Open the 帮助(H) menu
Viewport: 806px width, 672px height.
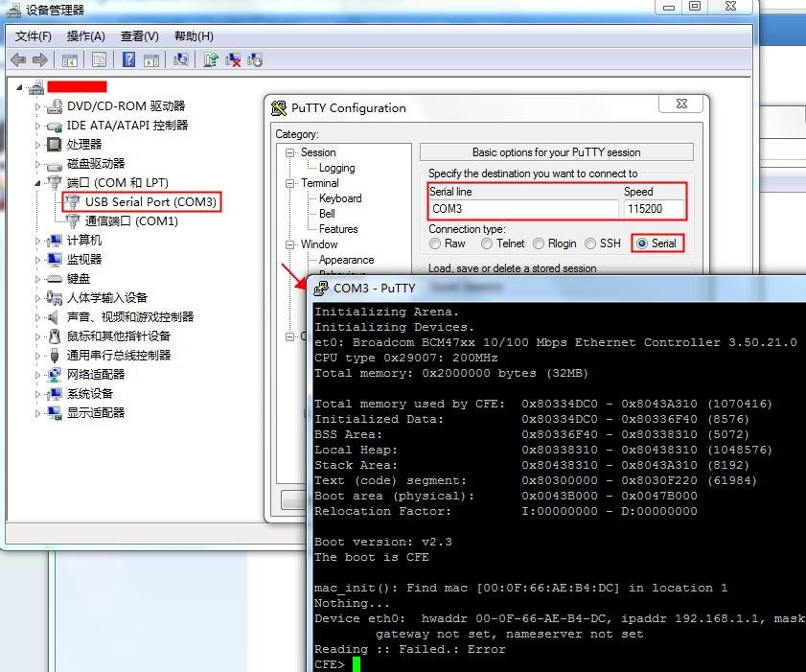[x=194, y=36]
